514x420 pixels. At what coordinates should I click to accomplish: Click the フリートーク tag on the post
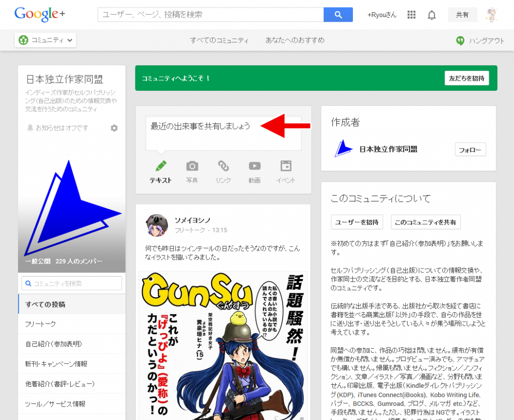click(x=190, y=230)
